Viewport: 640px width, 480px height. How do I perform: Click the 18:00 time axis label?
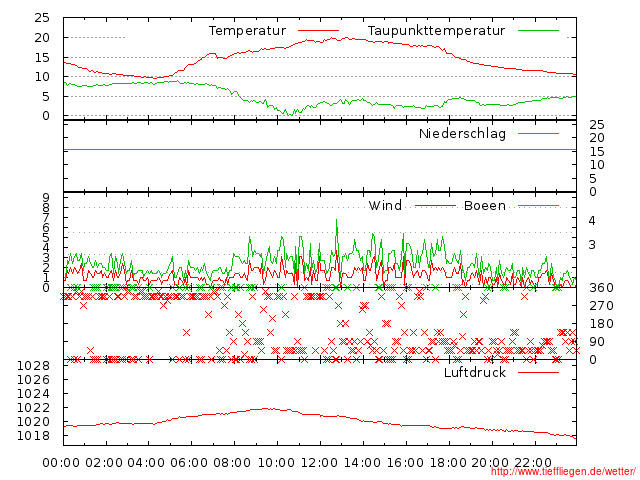tap(448, 463)
